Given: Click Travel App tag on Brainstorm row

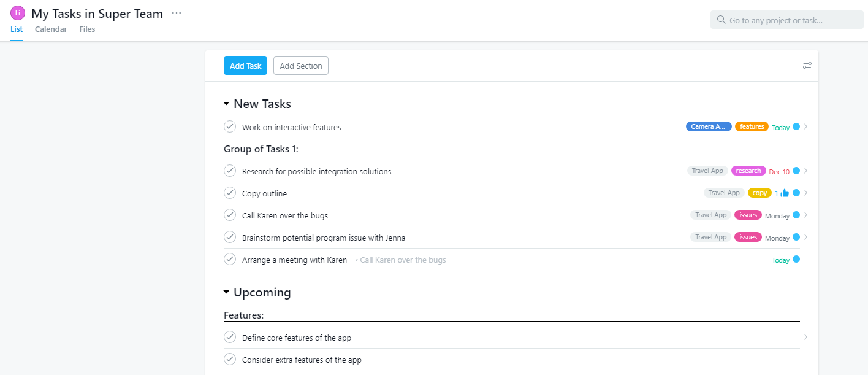Looking at the screenshot, I should click(x=711, y=237).
